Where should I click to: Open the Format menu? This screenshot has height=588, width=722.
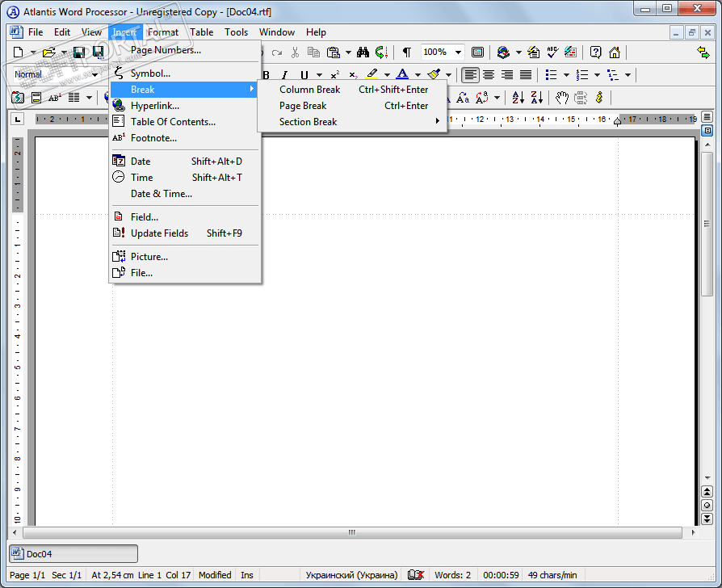coord(163,32)
